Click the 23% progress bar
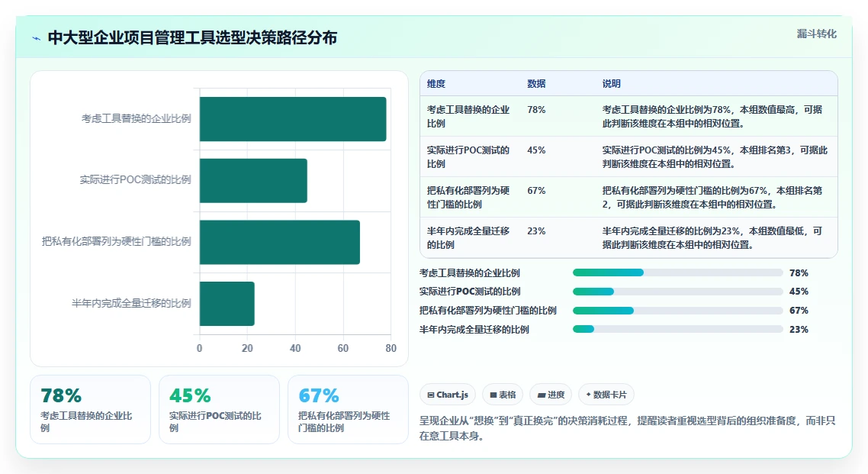Screen dimensions: 868x474 677,330
